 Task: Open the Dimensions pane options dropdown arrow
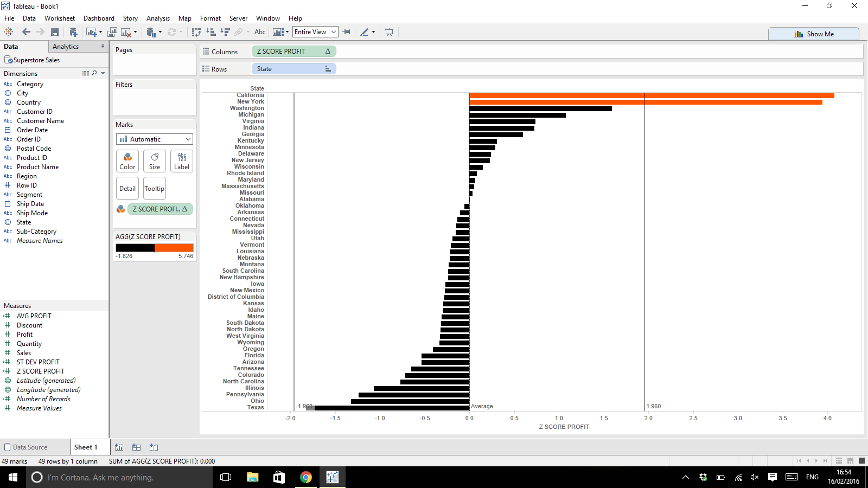click(x=103, y=73)
